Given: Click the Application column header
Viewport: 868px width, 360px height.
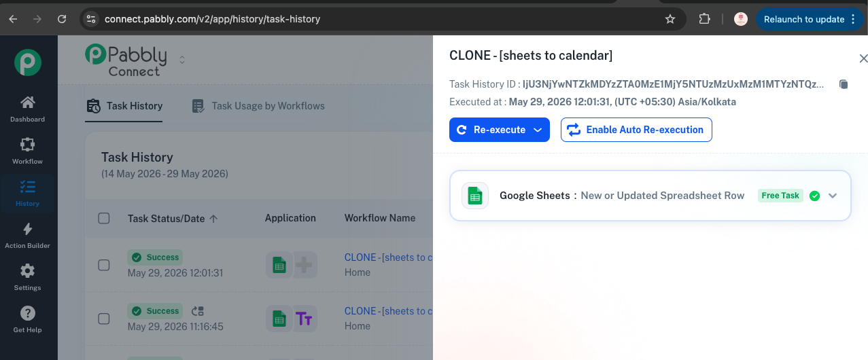Looking at the screenshot, I should point(290,218).
